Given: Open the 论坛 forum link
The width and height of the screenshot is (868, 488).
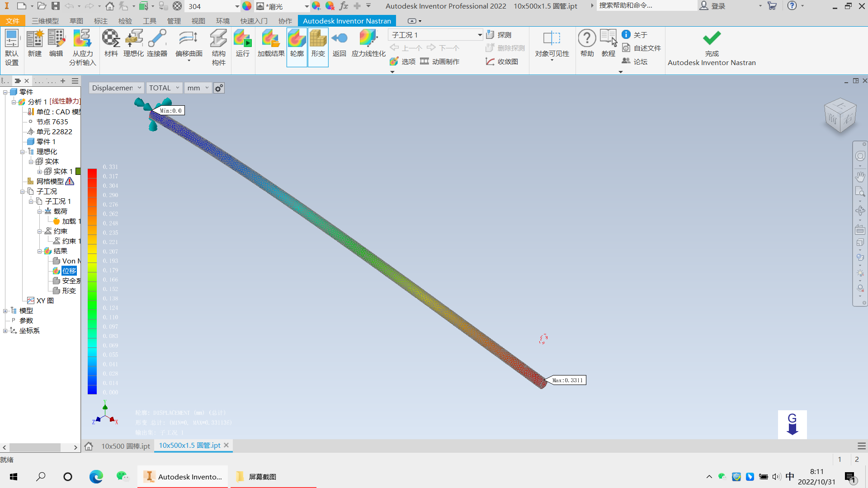Looking at the screenshot, I should coord(635,61).
